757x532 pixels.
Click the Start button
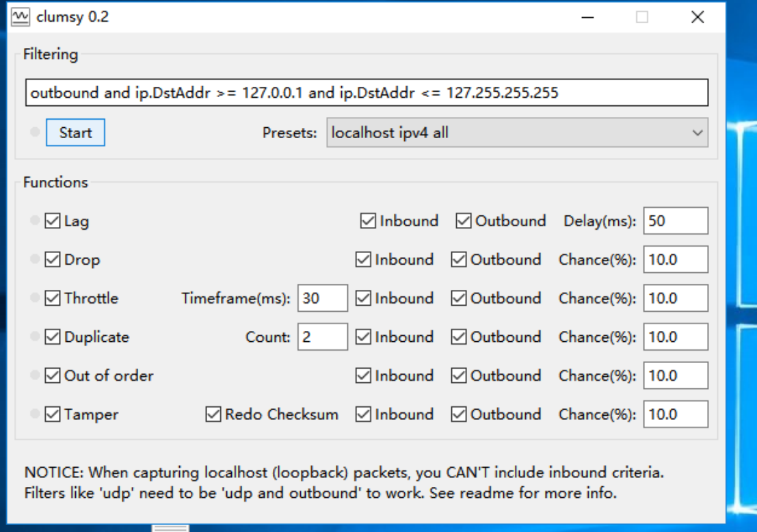[x=75, y=133]
